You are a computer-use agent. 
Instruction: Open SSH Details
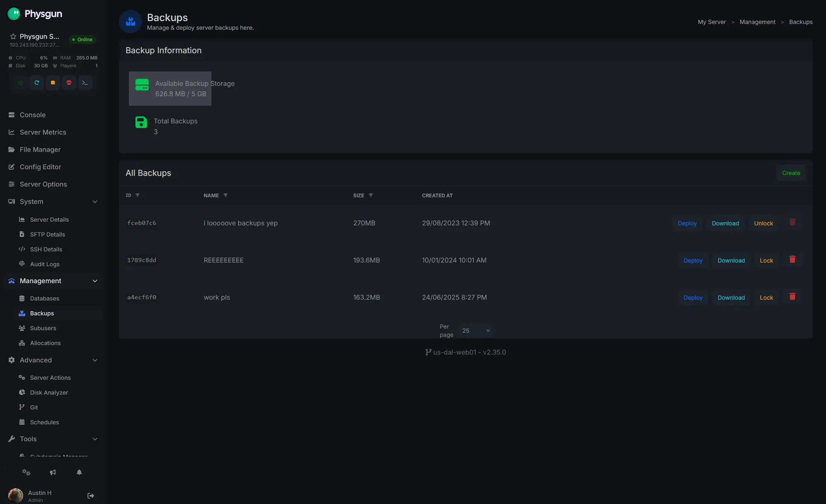58,249
